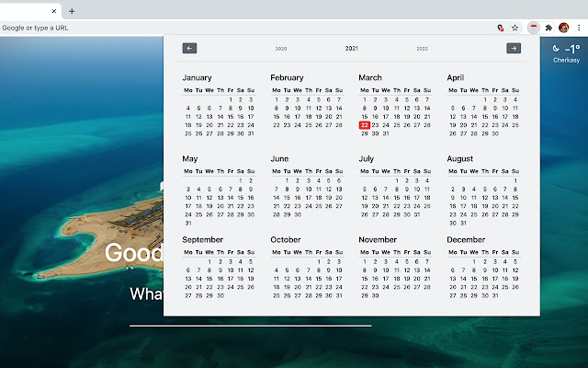The image size is (588, 368).
Task: Select January 19
Action: [198, 125]
